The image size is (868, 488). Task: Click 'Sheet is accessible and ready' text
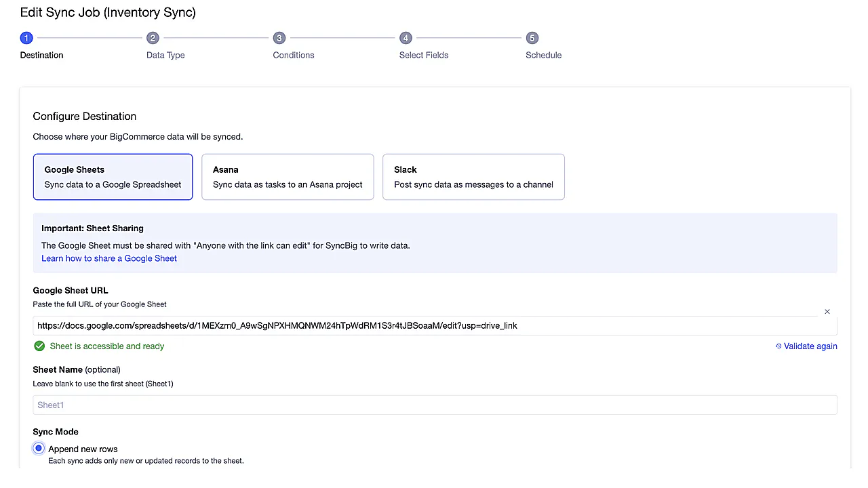(107, 346)
